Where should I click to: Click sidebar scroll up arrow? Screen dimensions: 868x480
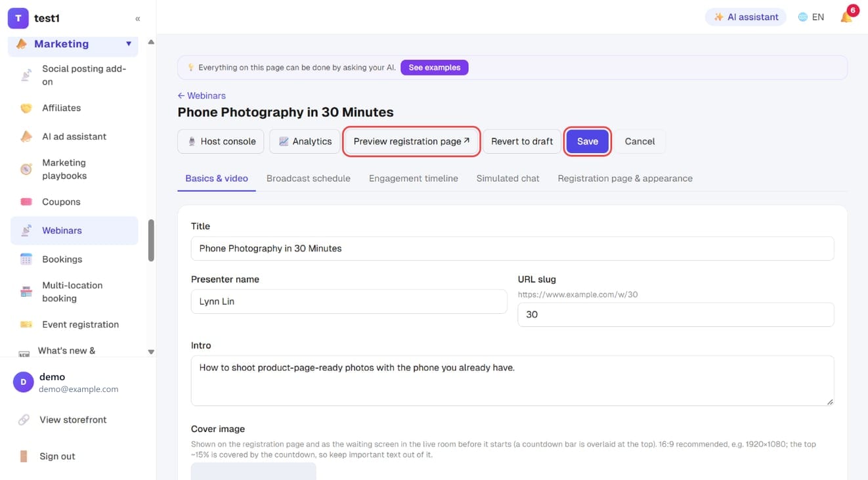click(x=151, y=42)
